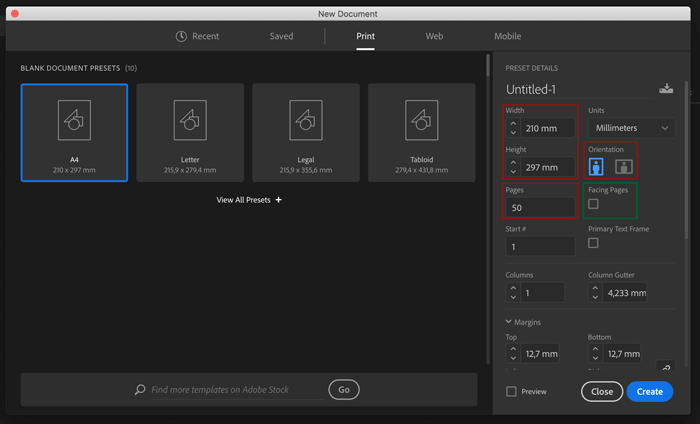The width and height of the screenshot is (700, 424).
Task: Click the Columns value field
Action: [x=542, y=293]
